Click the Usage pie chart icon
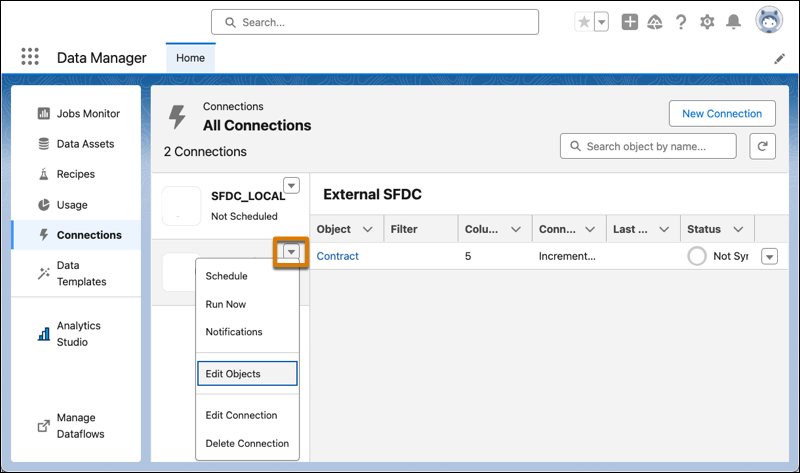 tap(44, 205)
